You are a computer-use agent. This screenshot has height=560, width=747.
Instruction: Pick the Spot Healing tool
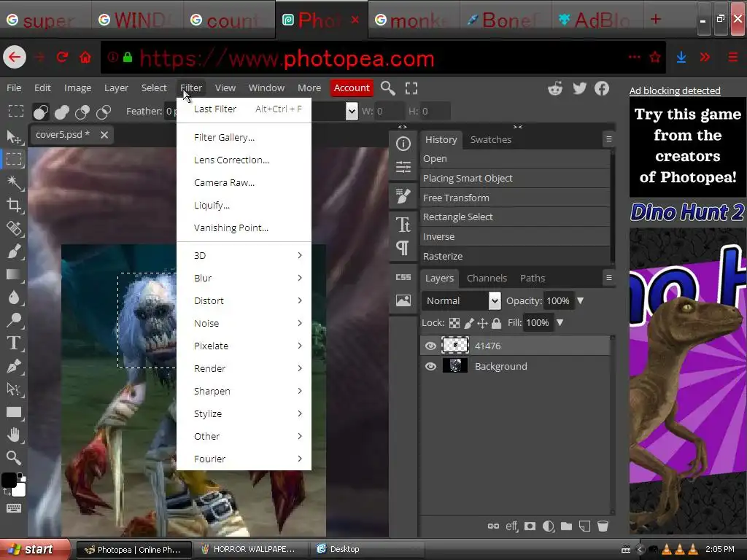coord(14,228)
